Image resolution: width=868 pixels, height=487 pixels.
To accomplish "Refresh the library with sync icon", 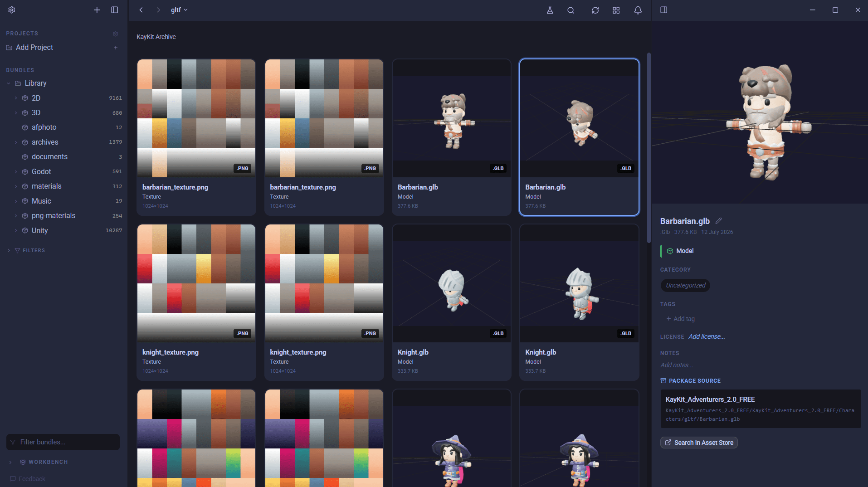I will pos(595,10).
